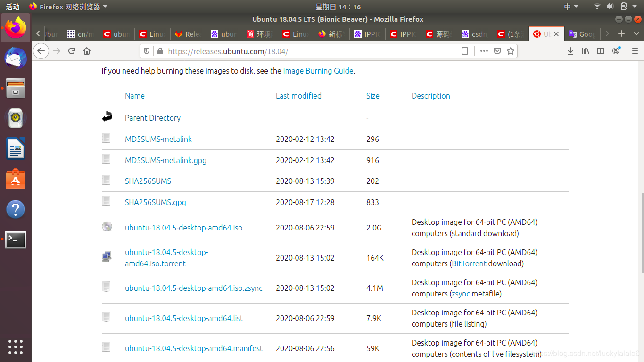Viewport: 644px width, 362px height.
Task: Open the Firefox Downloads panel
Action: pos(570,50)
